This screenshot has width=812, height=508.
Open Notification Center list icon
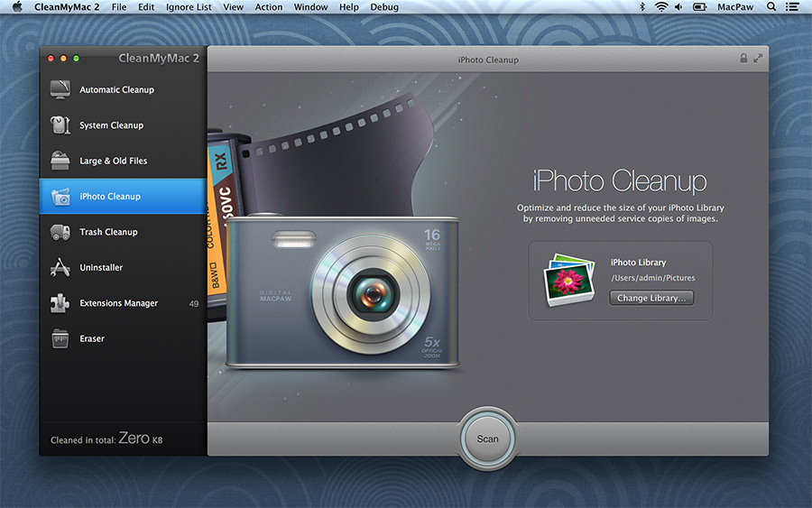[792, 6]
